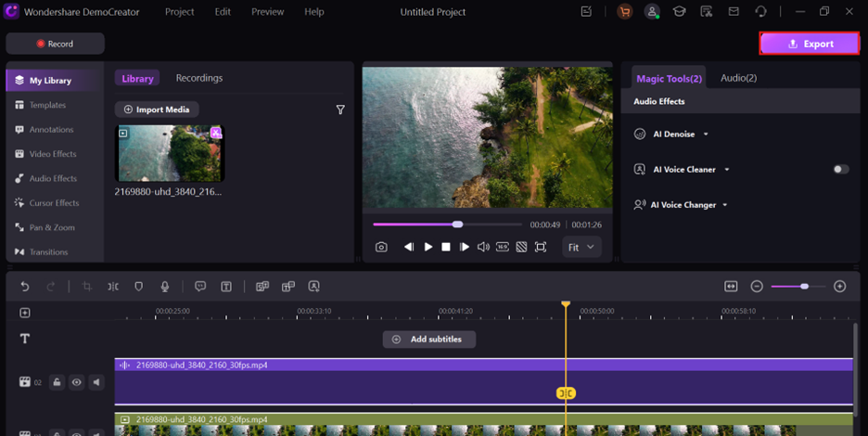
Task: Click the Add subtitles button
Action: 429,339
